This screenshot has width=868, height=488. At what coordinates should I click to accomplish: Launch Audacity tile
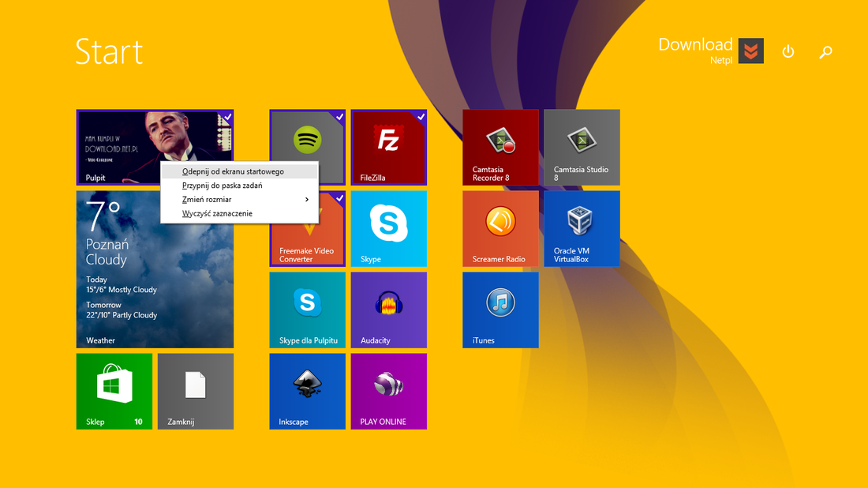[388, 310]
